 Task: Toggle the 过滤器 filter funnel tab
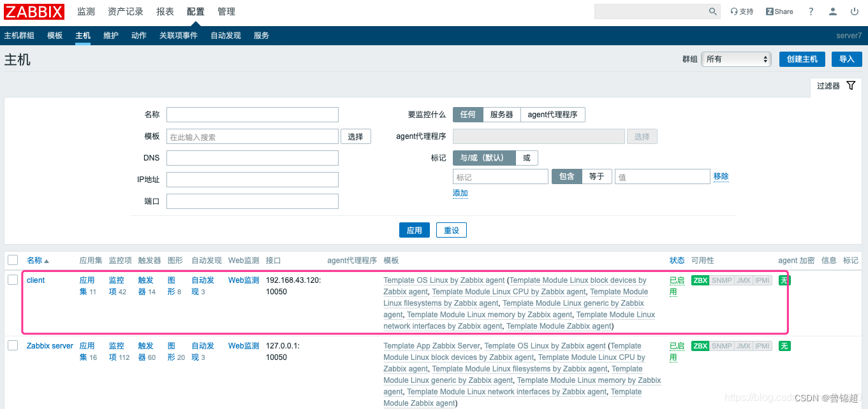(836, 85)
